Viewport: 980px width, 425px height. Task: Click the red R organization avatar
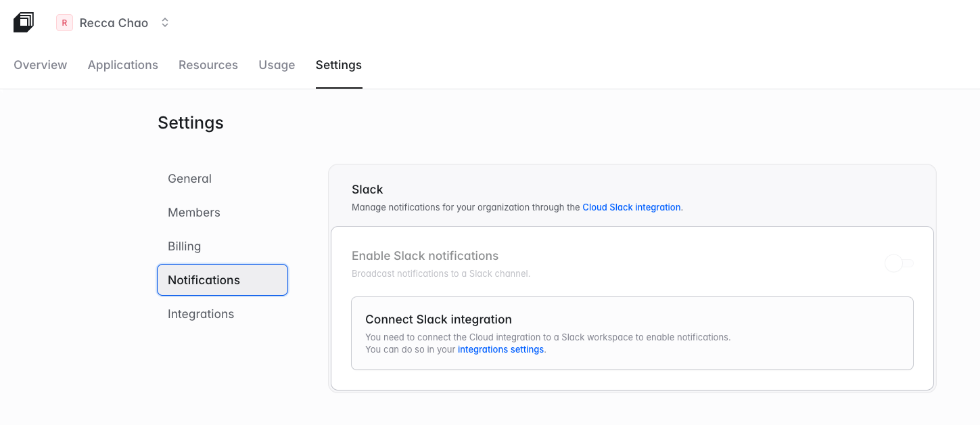(64, 23)
